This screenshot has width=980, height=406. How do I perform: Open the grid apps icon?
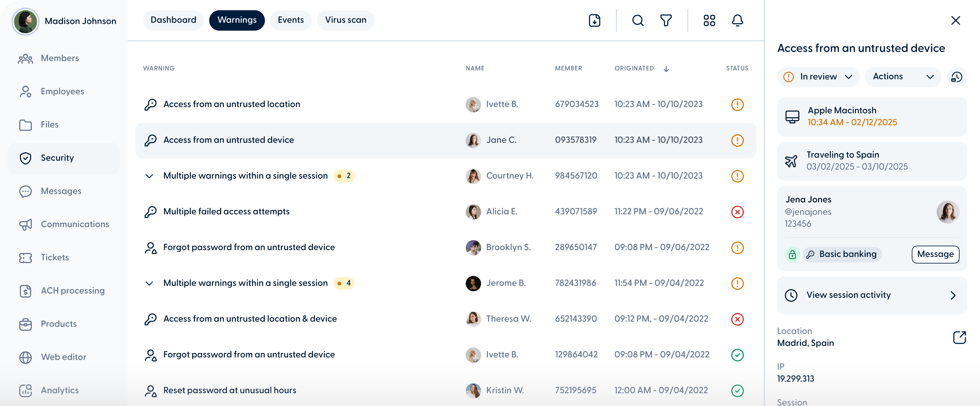(x=709, y=20)
